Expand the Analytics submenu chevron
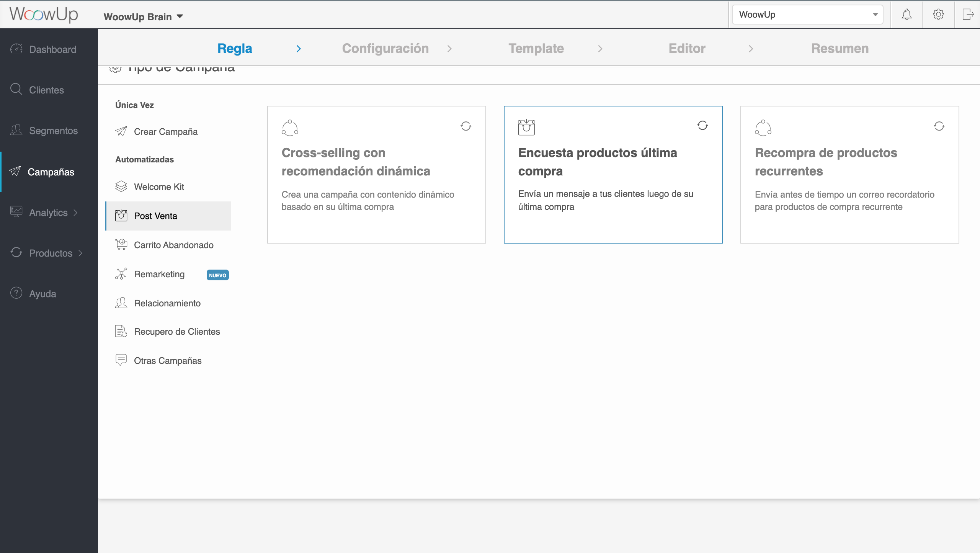Screen dimensions: 980x553 (x=75, y=213)
